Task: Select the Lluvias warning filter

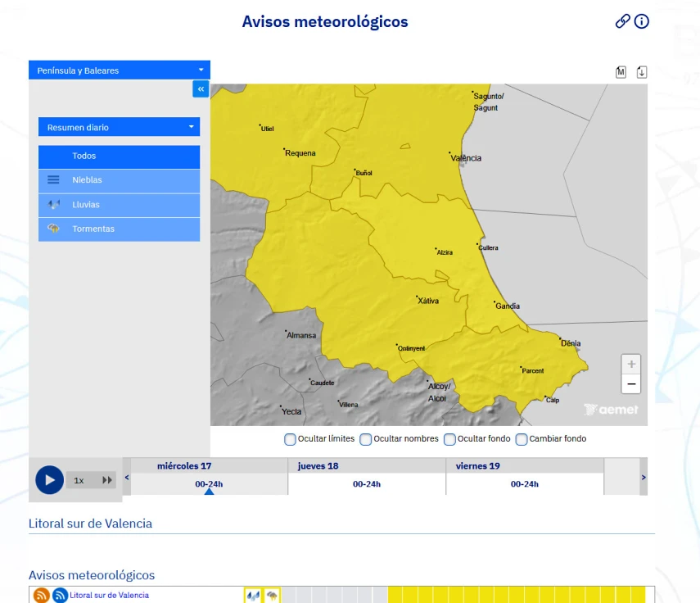Action: click(118, 205)
